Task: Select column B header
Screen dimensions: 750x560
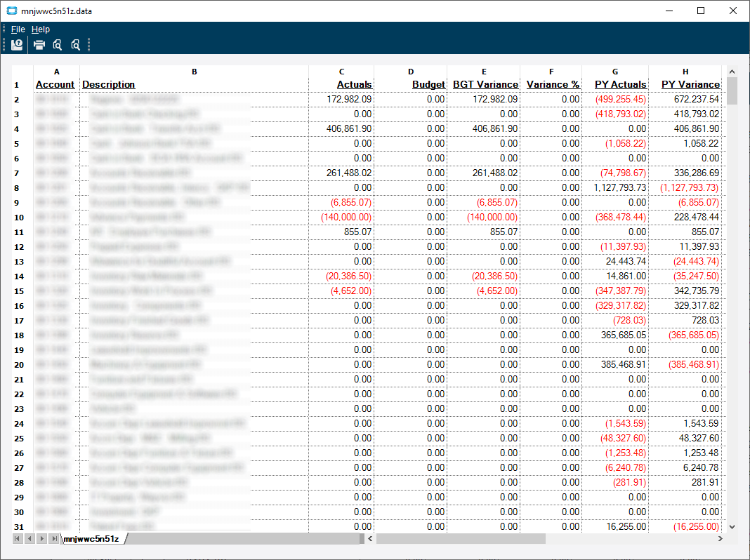Action: 195,72
